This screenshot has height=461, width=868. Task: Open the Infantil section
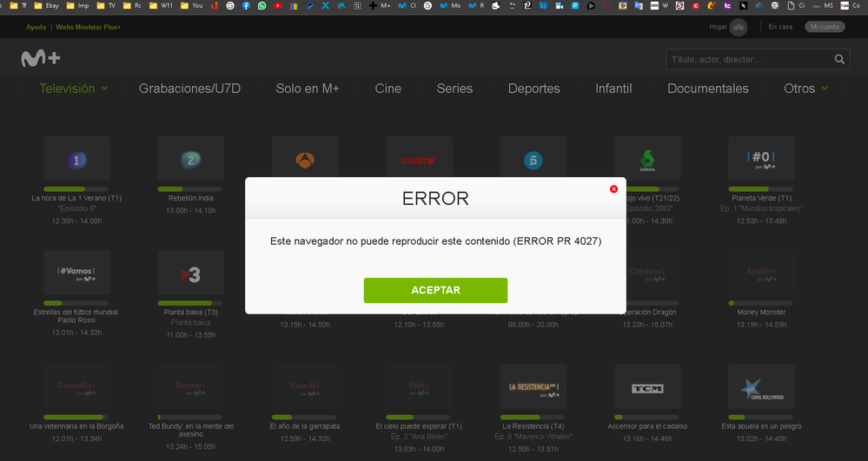point(613,89)
